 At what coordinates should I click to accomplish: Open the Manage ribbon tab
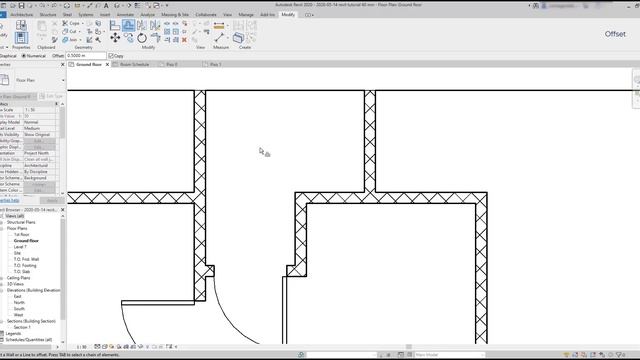point(246,15)
